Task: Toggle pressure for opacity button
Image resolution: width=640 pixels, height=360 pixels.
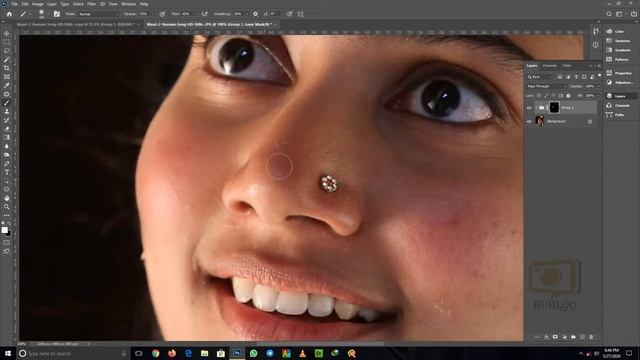Action: coord(162,14)
